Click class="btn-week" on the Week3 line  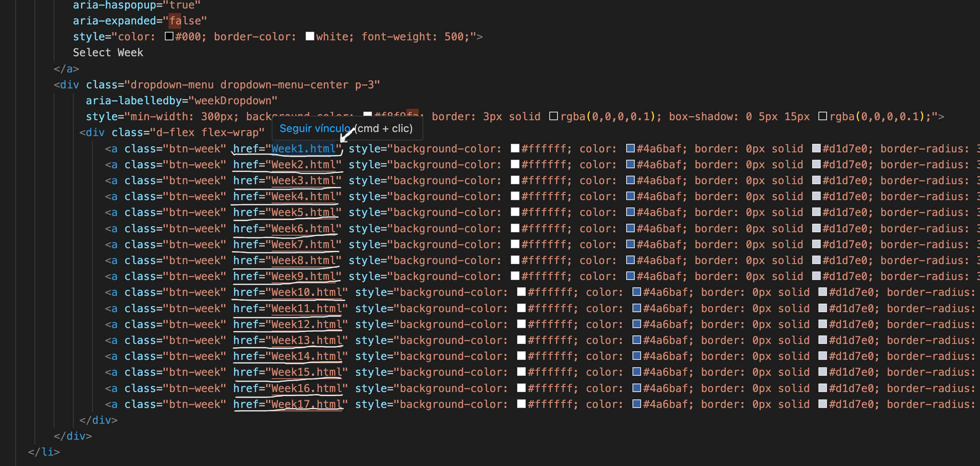[x=175, y=181]
